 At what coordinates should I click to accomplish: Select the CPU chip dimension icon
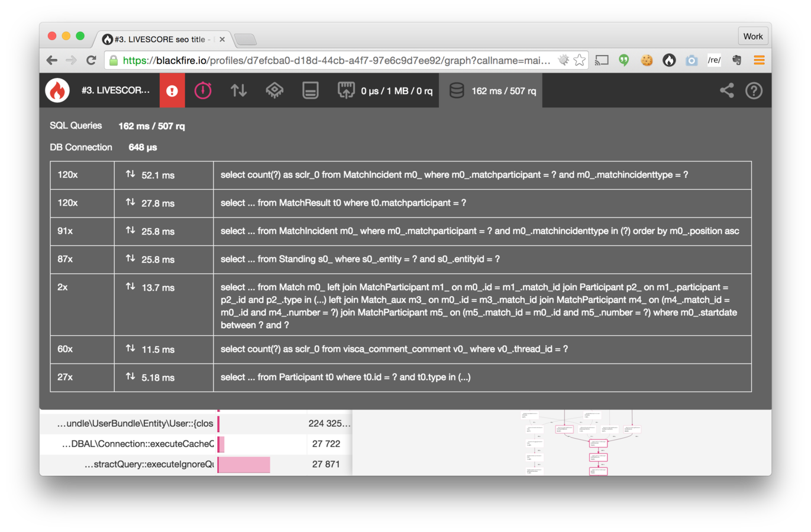pos(274,90)
